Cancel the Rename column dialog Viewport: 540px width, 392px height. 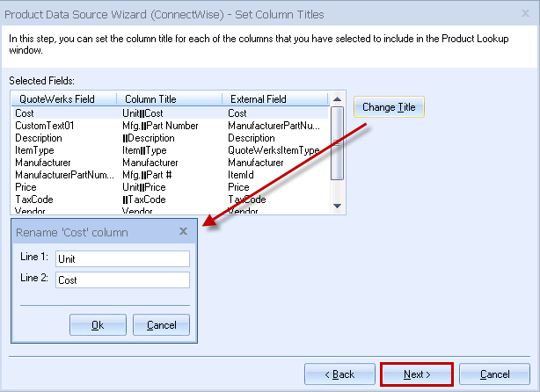click(161, 325)
